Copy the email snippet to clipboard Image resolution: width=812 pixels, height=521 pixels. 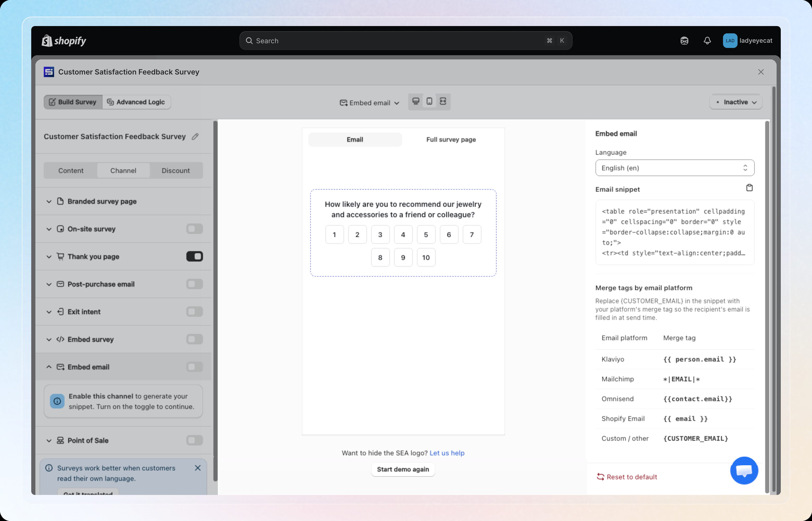[749, 188]
